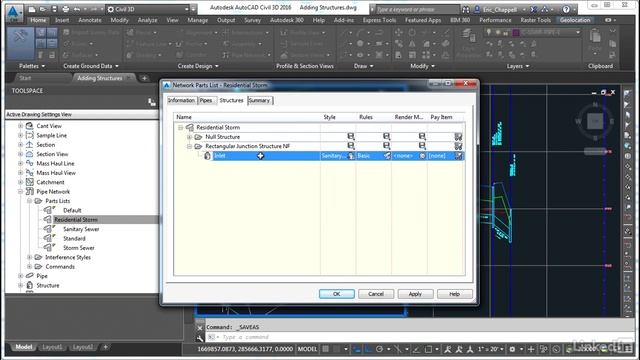Open the Annotate ribbon tab
The height and width of the screenshot is (360, 640).
click(x=89, y=20)
